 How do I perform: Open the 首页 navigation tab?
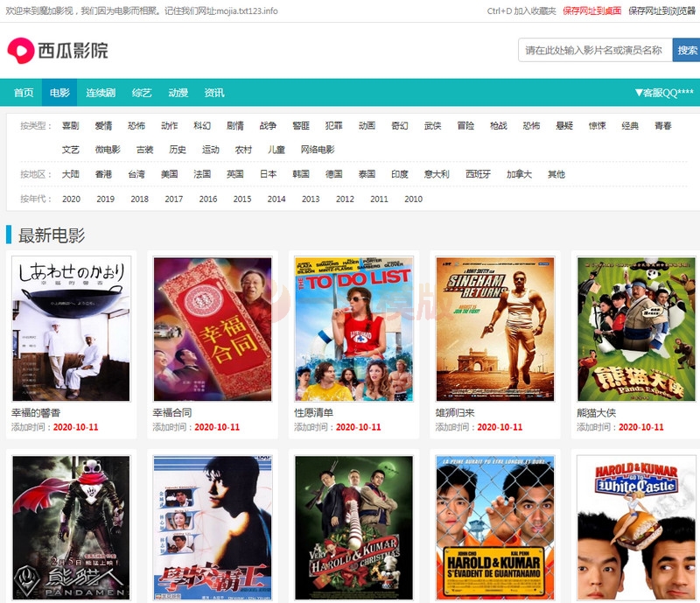[x=24, y=93]
